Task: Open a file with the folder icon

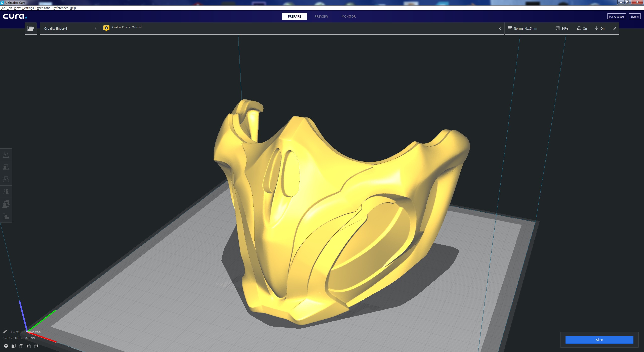Action: 30,28
